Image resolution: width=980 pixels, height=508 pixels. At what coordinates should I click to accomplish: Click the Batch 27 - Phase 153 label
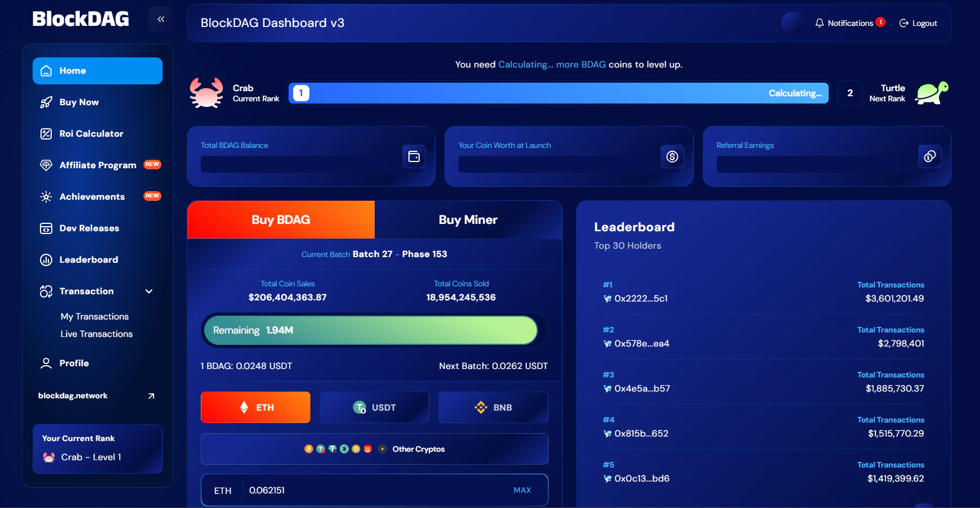click(399, 254)
